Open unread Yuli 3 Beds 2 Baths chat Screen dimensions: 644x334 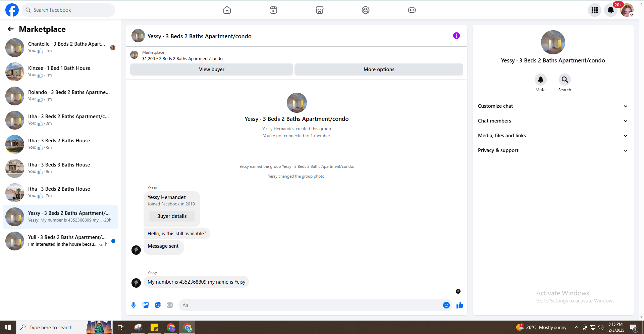click(x=60, y=241)
